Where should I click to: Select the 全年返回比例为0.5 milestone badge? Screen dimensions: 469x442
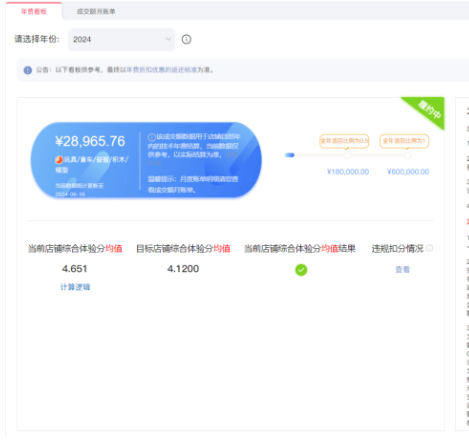coord(344,141)
